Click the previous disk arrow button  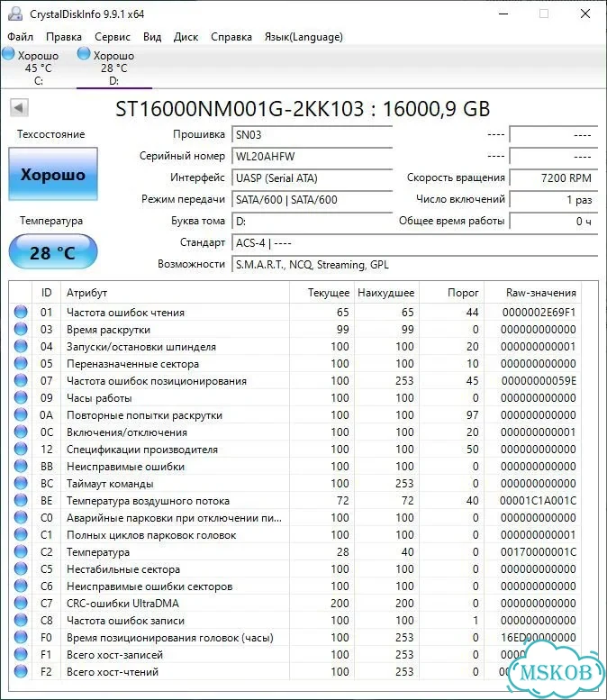19,107
